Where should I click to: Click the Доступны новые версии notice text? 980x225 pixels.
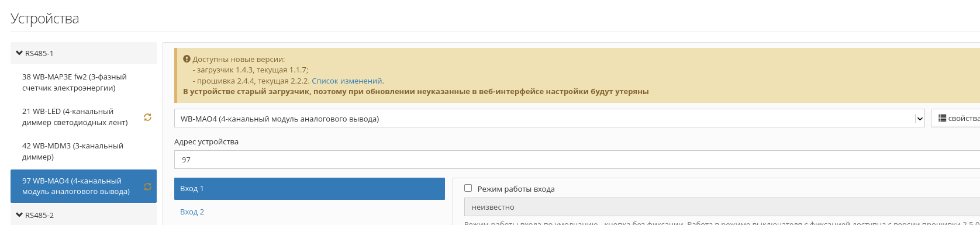[239, 59]
